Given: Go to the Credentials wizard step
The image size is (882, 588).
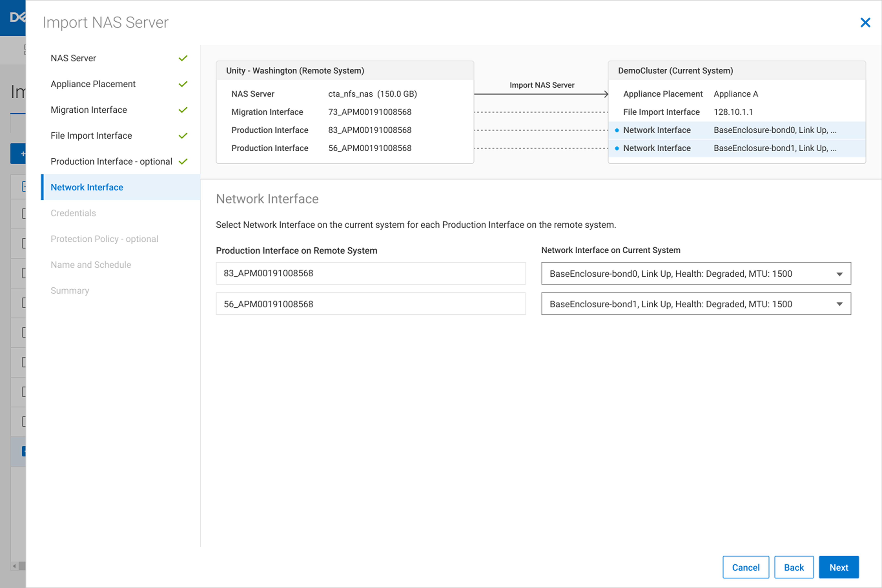Looking at the screenshot, I should [73, 213].
